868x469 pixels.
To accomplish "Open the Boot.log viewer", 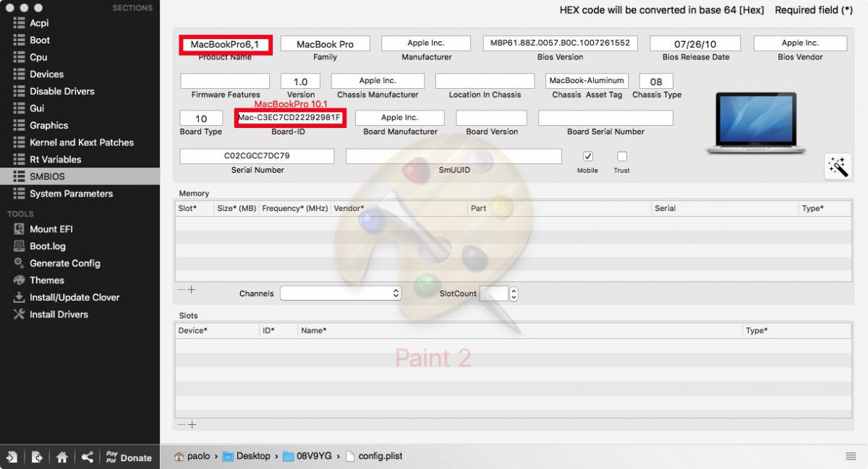I will 47,246.
